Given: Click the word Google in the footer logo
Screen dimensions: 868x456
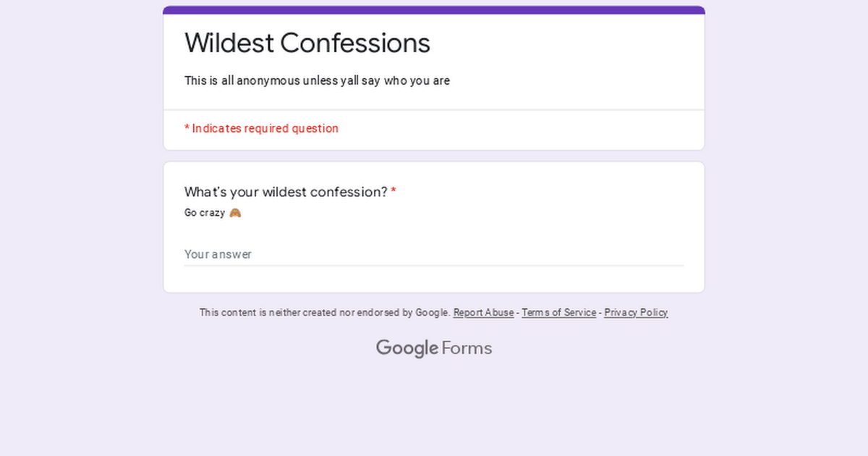Looking at the screenshot, I should (x=407, y=348).
